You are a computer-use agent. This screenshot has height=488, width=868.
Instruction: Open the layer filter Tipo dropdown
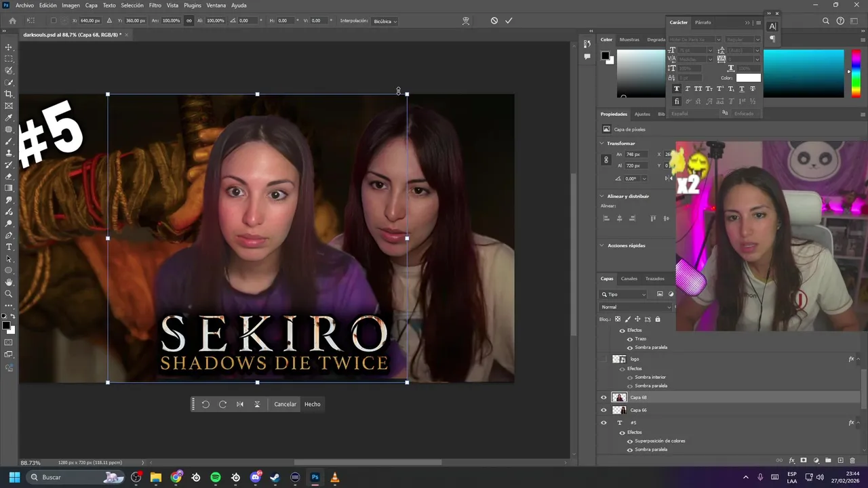coord(624,294)
